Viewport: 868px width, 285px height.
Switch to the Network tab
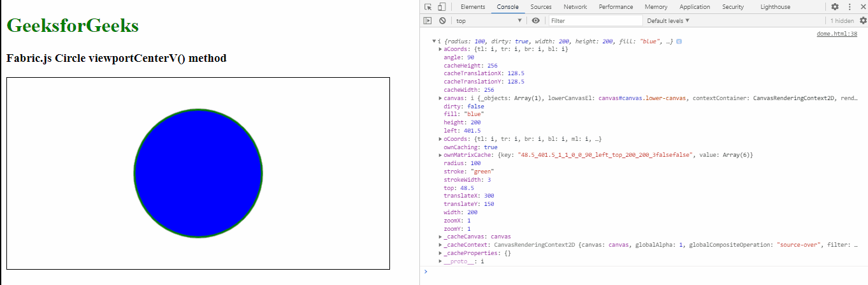tap(575, 7)
